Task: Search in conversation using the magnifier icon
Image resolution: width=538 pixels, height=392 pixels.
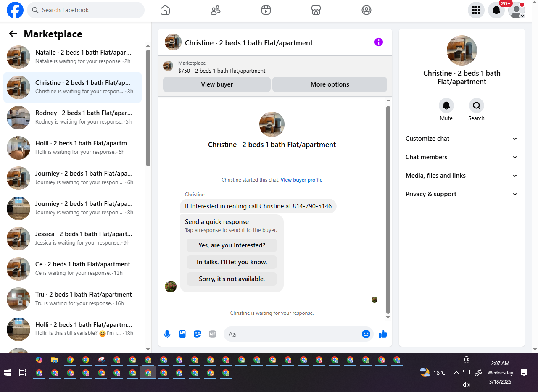Action: coord(477,105)
